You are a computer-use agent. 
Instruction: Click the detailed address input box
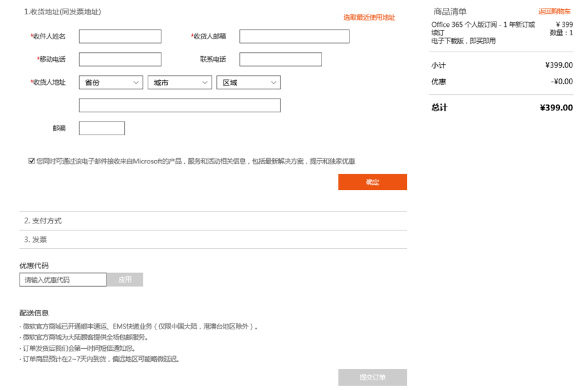click(x=179, y=105)
